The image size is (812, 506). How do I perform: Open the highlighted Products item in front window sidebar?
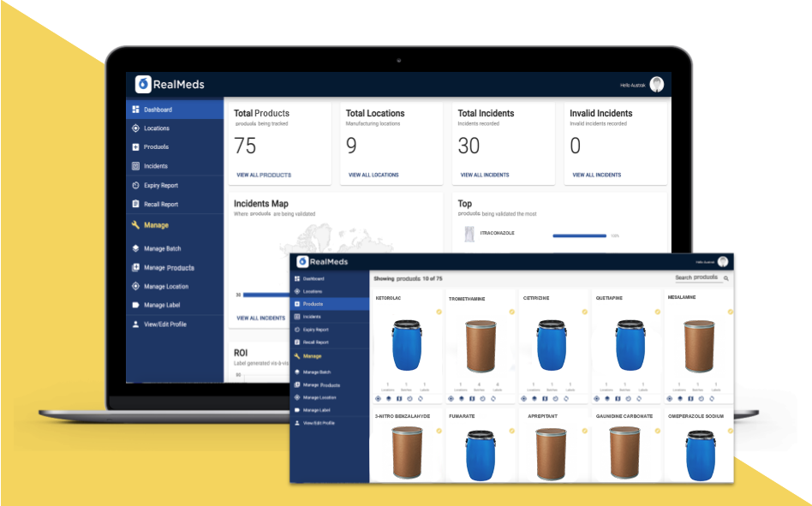point(330,304)
